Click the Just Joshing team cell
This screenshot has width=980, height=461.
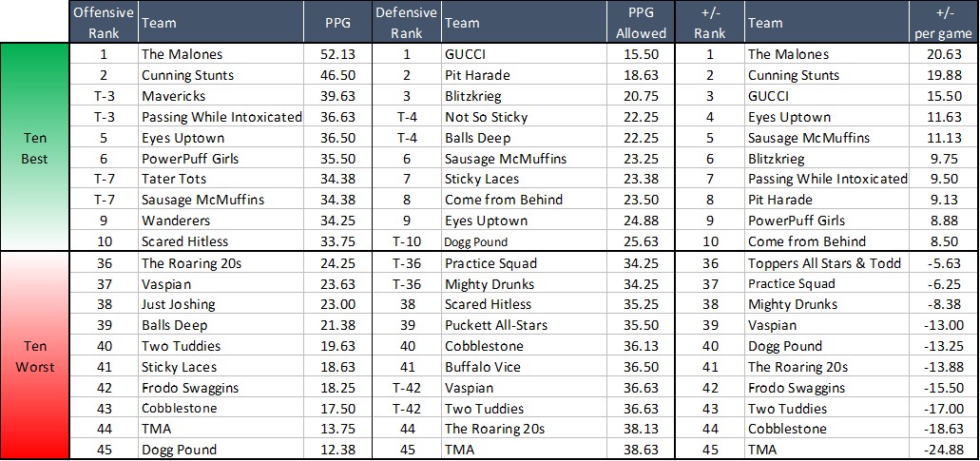pyautogui.click(x=178, y=304)
